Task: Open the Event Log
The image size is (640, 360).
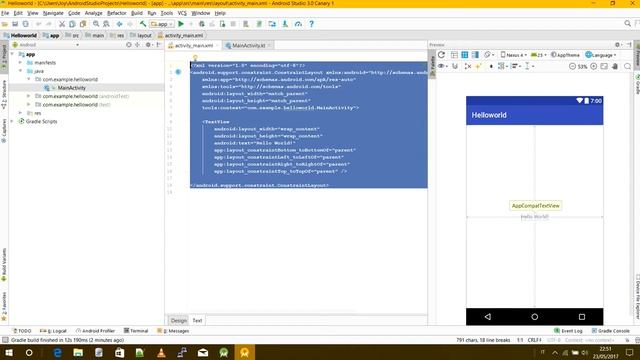Action: (568, 331)
